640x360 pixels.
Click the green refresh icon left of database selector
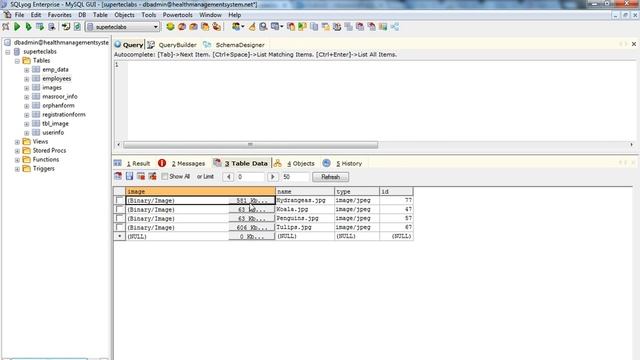coord(77,27)
